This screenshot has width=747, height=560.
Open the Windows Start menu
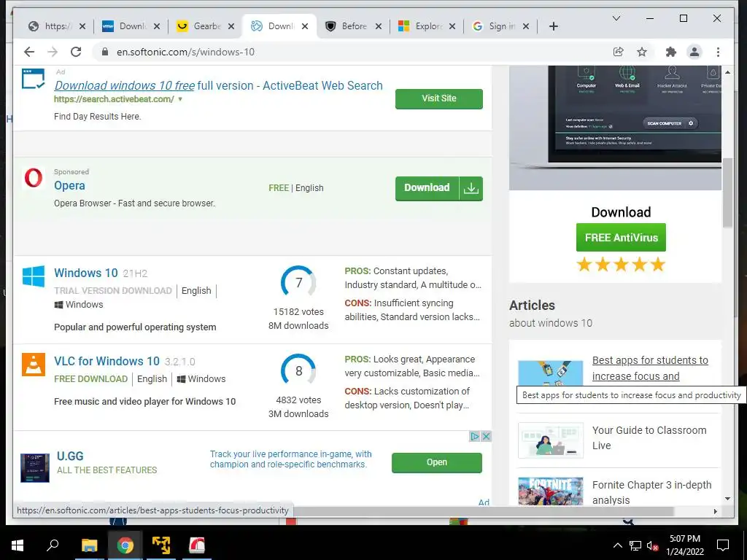pyautogui.click(x=18, y=545)
